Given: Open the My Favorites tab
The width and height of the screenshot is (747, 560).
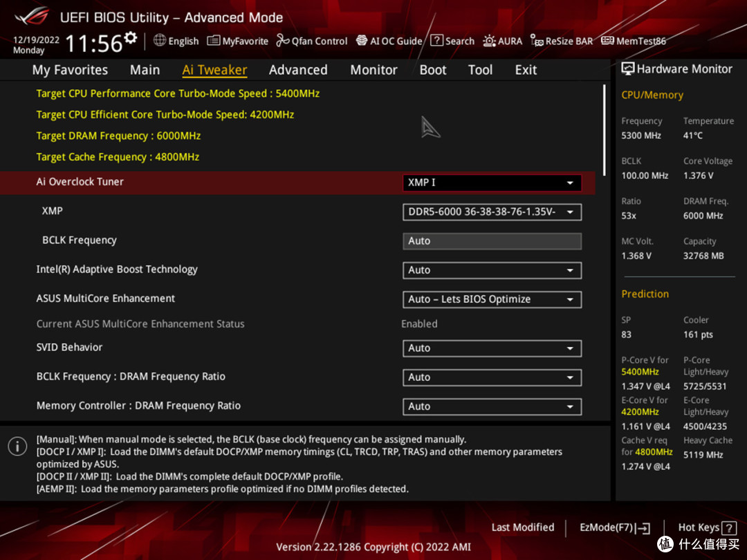Looking at the screenshot, I should [x=70, y=70].
